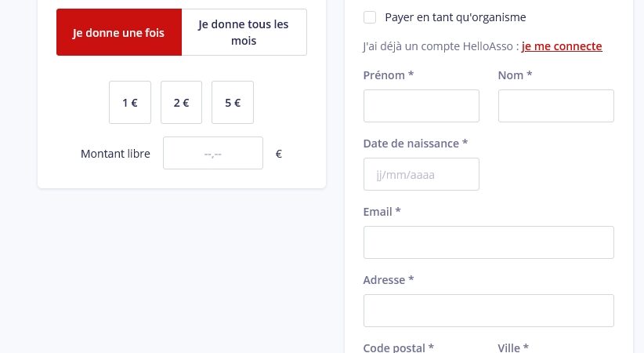Click the "Prénom *" label text
Viewport: 644px width, 353px height.
coord(389,75)
